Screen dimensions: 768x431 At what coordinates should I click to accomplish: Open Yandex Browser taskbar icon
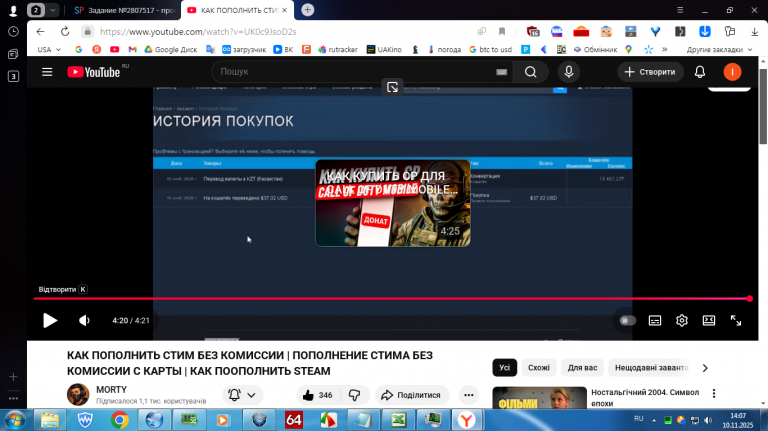(x=466, y=420)
